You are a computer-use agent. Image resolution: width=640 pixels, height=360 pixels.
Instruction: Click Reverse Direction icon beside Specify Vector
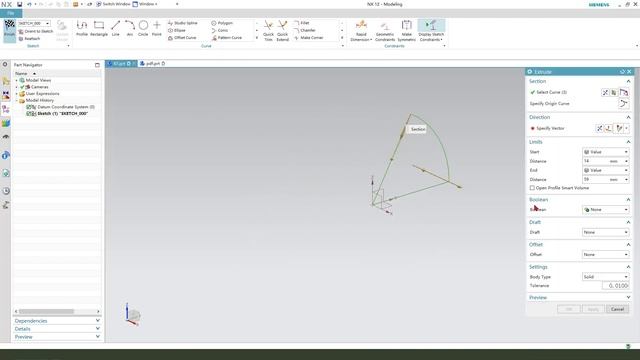599,129
